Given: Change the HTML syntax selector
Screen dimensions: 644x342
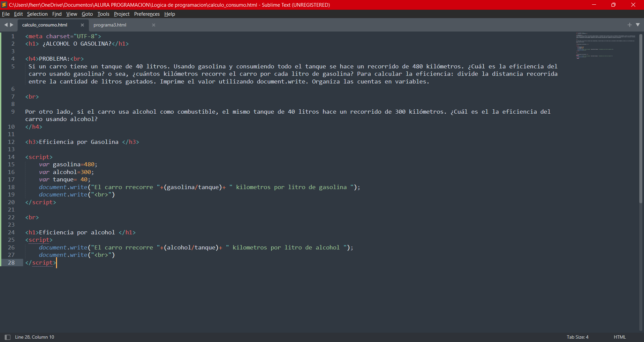Looking at the screenshot, I should click(620, 337).
